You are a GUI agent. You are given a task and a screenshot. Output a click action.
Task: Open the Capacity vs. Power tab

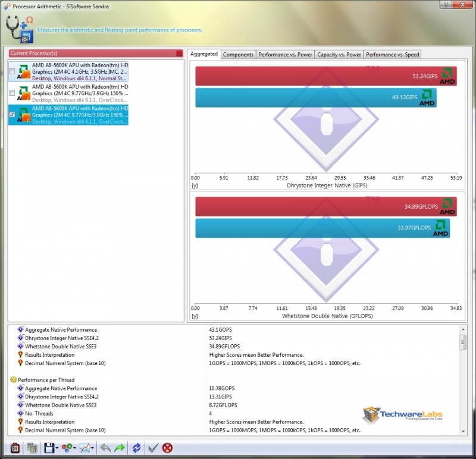pyautogui.click(x=339, y=55)
